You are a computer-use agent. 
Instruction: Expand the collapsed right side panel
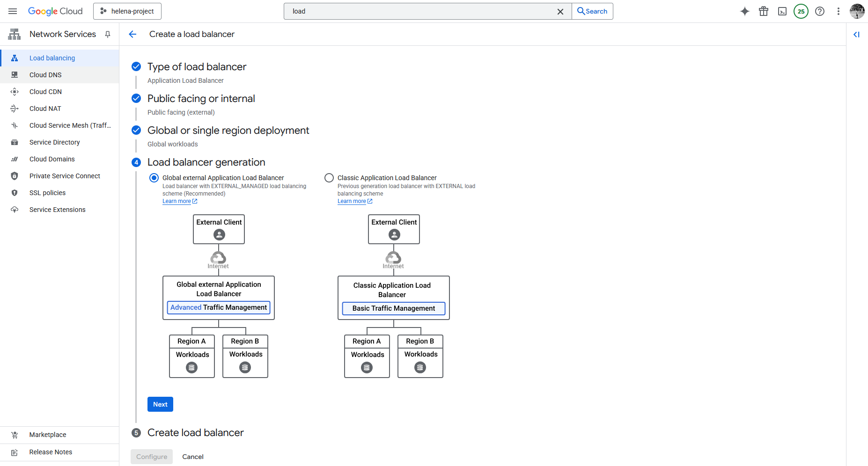click(x=856, y=35)
